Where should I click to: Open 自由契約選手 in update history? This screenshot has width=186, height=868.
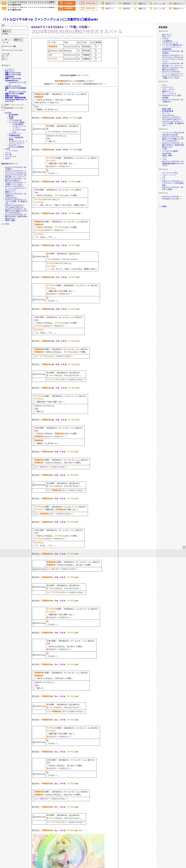pyautogui.click(x=167, y=49)
